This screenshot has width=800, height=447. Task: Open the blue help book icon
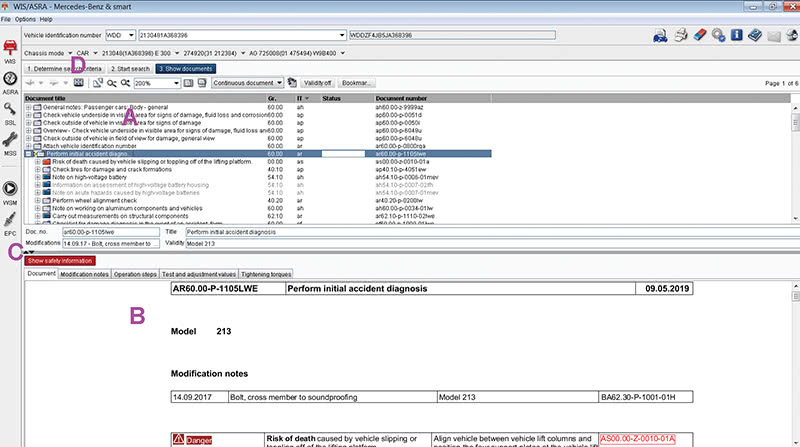pos(755,35)
